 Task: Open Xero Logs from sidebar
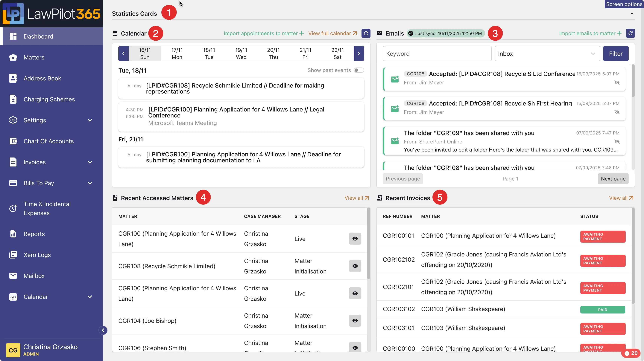pos(37,255)
